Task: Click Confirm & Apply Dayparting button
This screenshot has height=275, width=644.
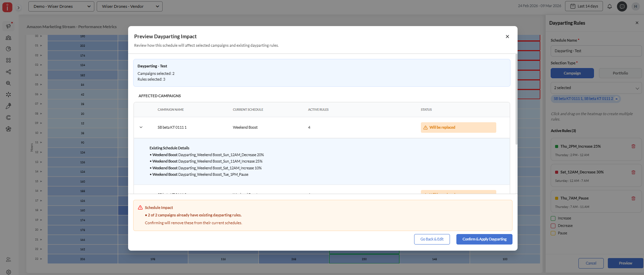Action: pos(484,239)
